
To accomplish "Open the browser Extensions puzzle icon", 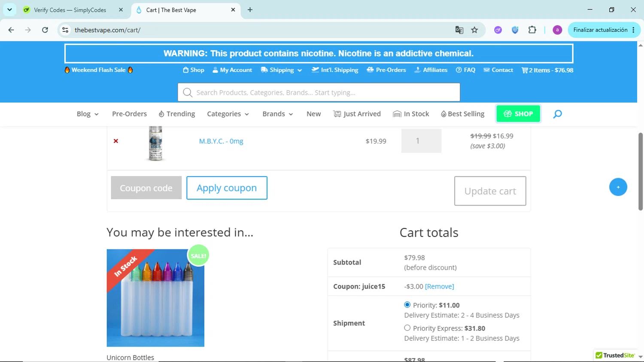I will 532,30.
